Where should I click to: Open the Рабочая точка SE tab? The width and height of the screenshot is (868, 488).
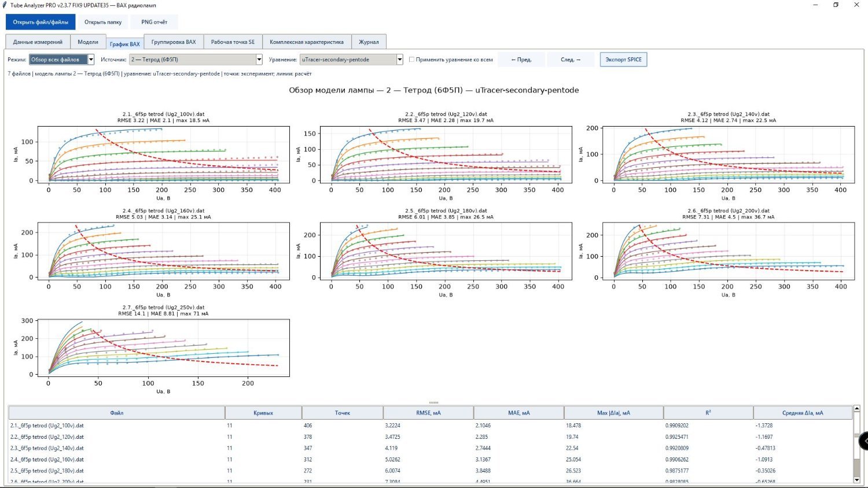pyautogui.click(x=233, y=42)
